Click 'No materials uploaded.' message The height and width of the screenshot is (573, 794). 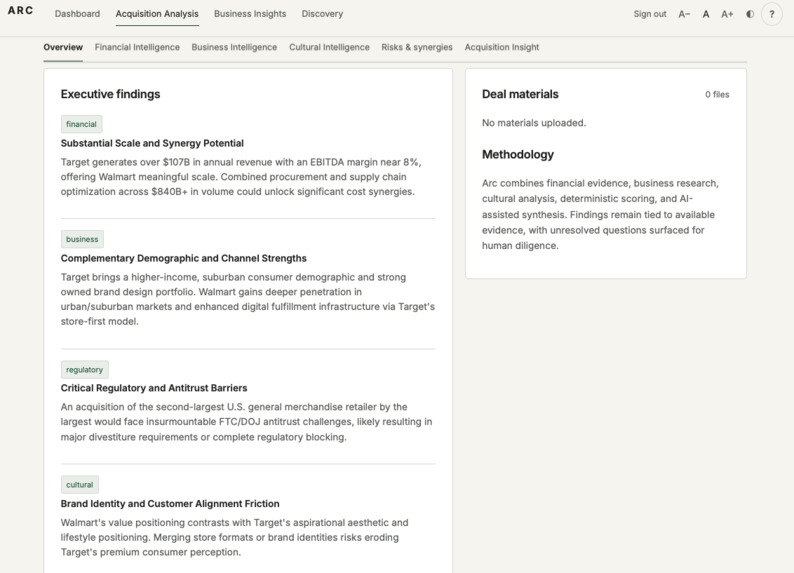tap(534, 123)
